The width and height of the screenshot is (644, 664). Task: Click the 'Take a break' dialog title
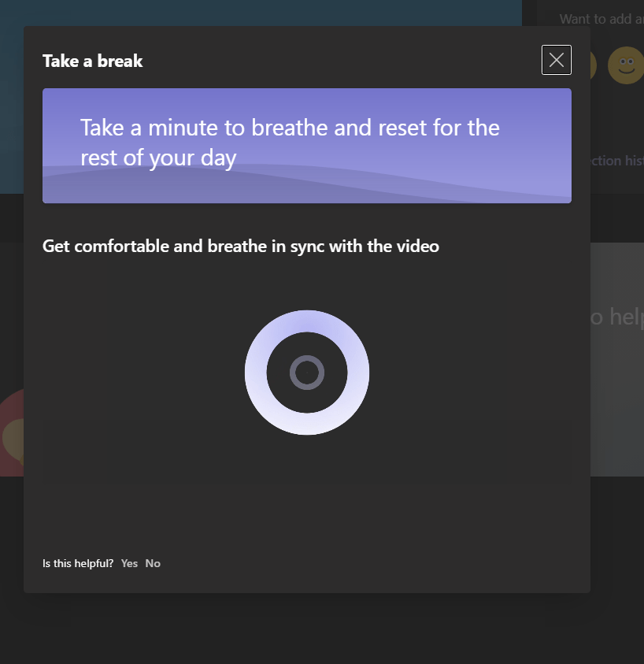click(93, 61)
